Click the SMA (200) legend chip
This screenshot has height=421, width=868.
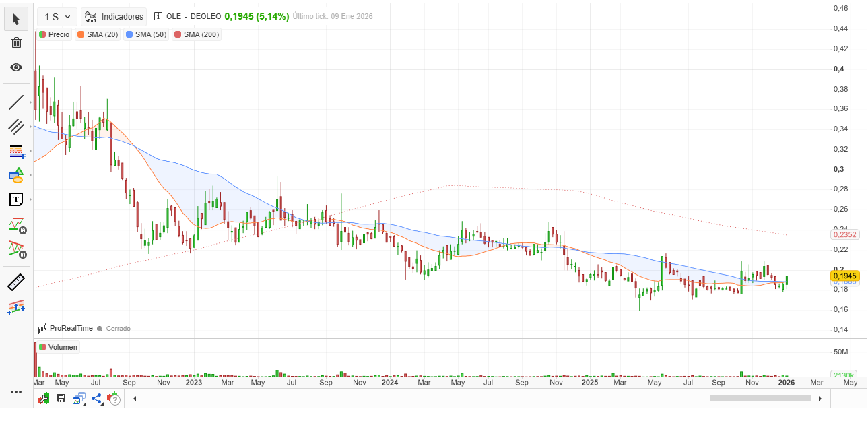(197, 34)
